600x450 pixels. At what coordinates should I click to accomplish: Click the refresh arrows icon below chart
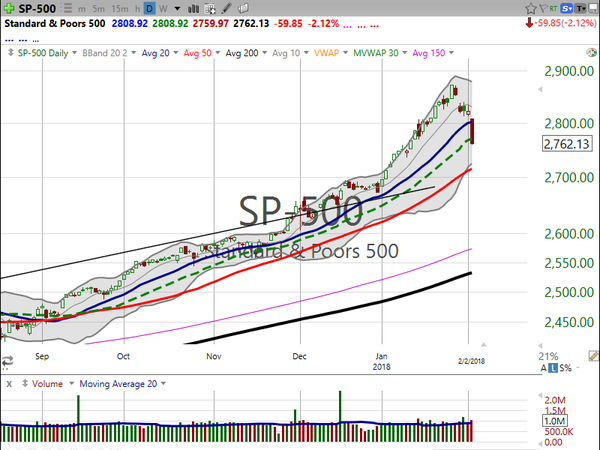(7, 361)
